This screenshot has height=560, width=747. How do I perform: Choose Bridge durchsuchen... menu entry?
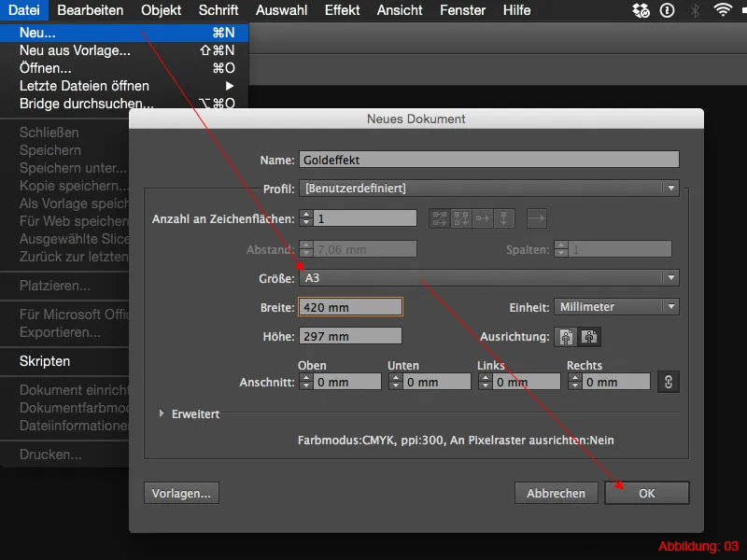click(x=124, y=104)
